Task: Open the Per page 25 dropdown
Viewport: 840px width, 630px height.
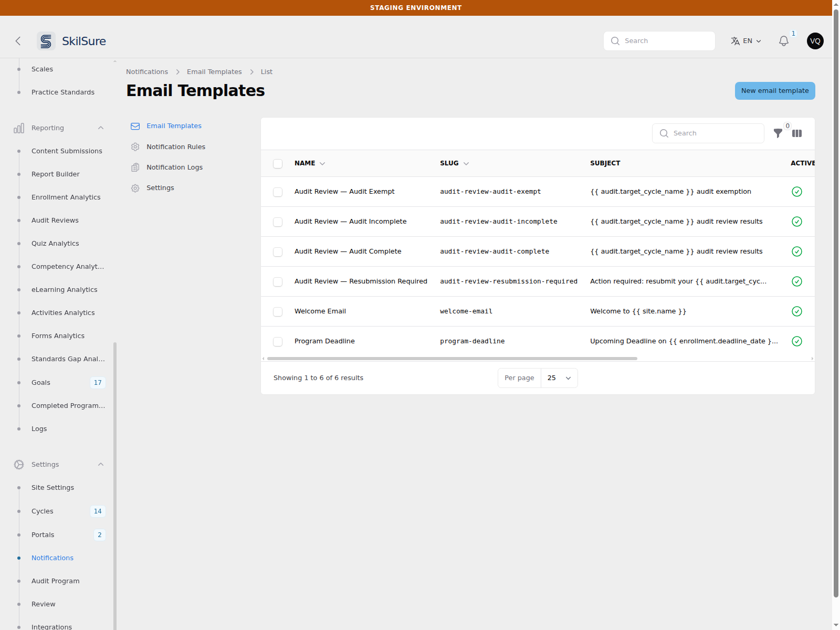Action: pyautogui.click(x=559, y=378)
